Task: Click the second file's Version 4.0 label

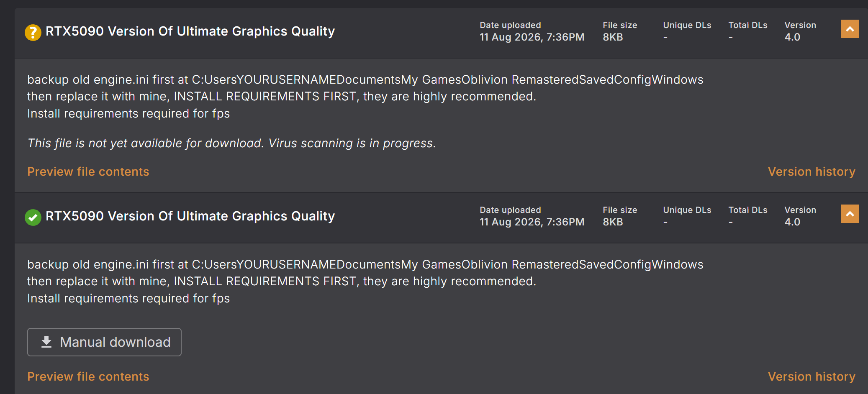Action: 800,216
